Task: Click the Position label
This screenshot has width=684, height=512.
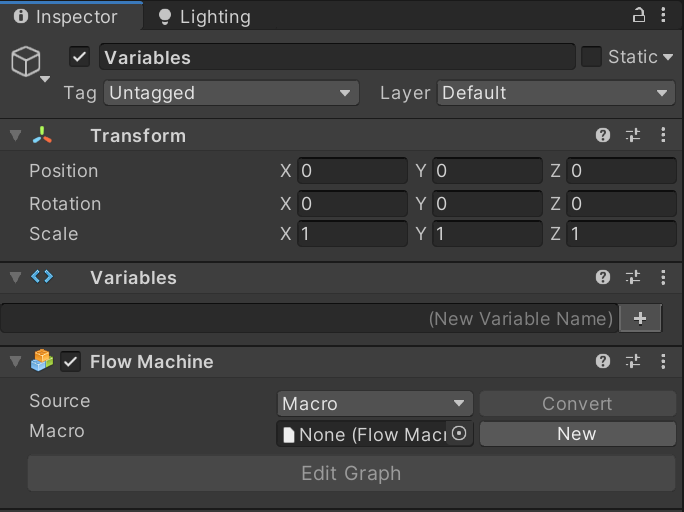Action: pyautogui.click(x=64, y=171)
